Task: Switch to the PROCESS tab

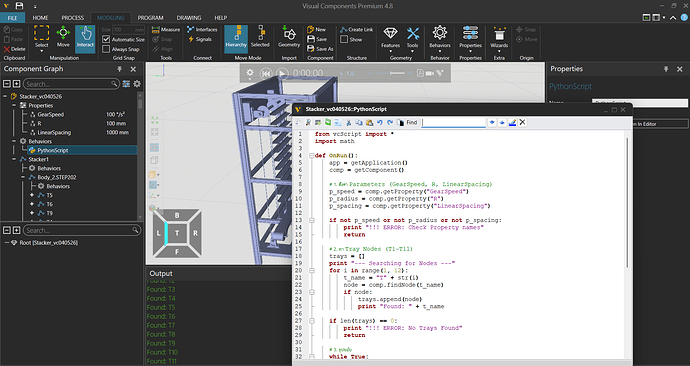Action: pos(73,18)
